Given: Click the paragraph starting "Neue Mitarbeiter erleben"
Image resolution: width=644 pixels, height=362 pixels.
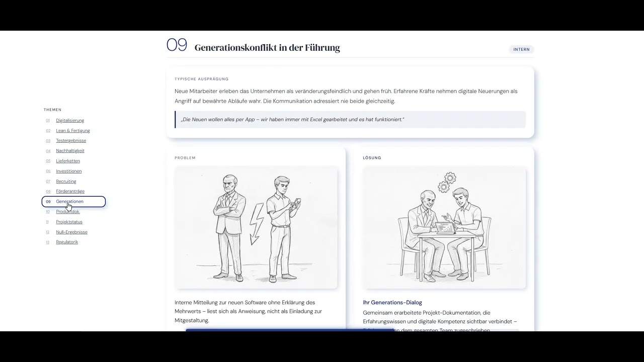Looking at the screenshot, I should (346, 96).
